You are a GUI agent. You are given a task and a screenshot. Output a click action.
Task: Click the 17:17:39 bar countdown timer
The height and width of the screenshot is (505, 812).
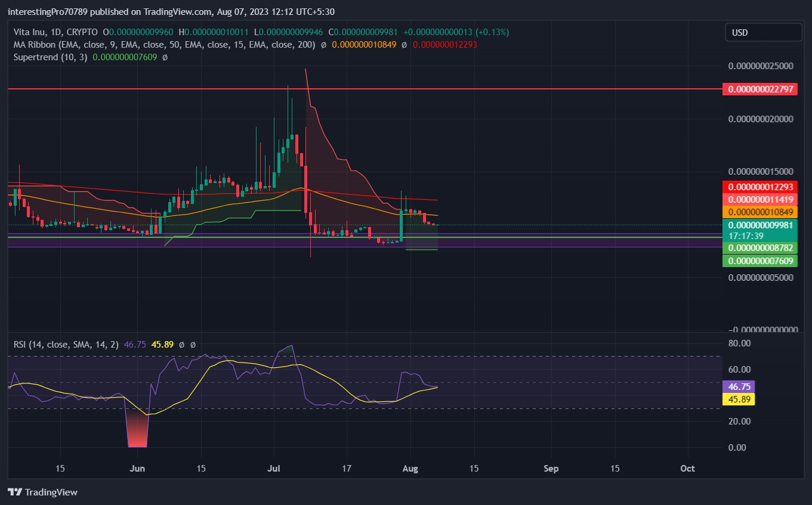click(x=745, y=236)
